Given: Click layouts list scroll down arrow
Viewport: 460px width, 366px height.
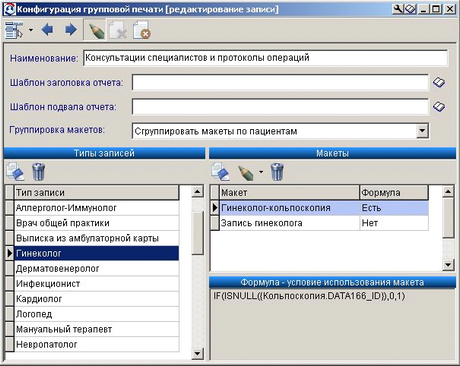Looking at the screenshot, I should click(x=448, y=265).
